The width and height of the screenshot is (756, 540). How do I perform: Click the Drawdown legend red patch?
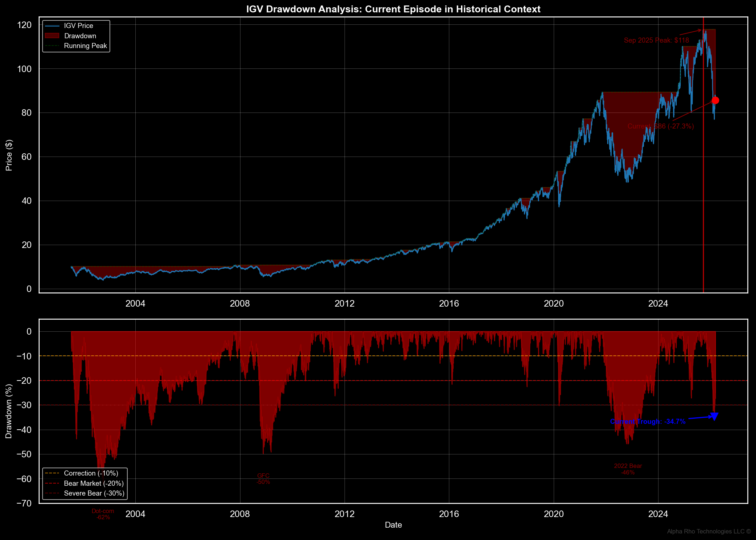[x=52, y=36]
